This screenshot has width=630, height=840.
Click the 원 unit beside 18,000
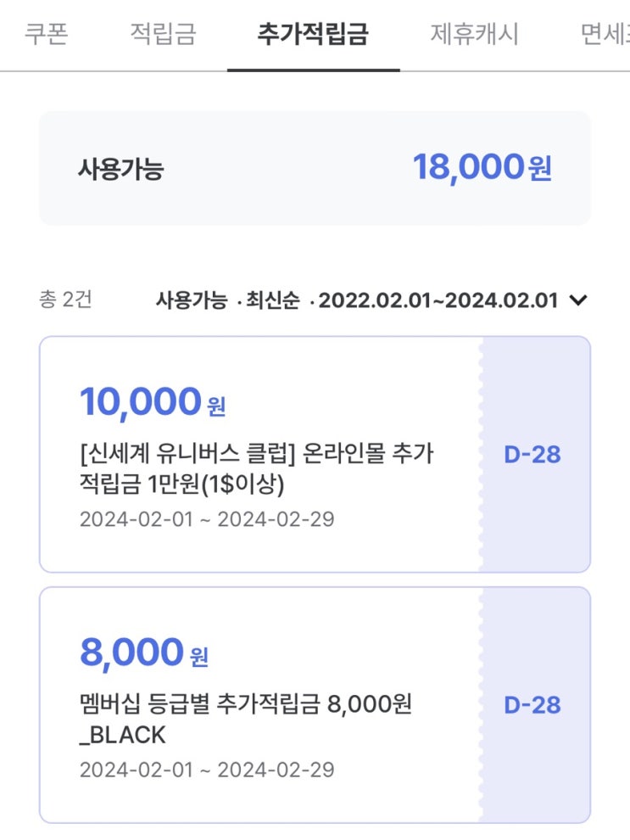point(540,170)
